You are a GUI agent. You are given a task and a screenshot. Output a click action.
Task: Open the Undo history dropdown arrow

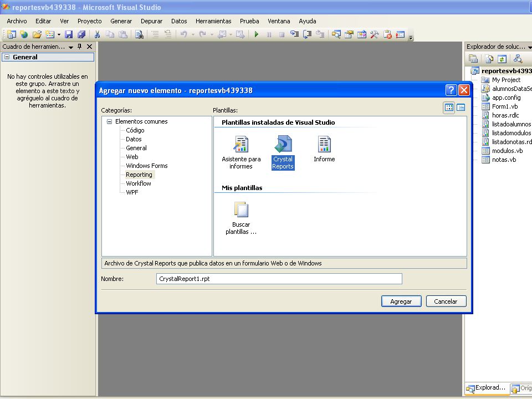(x=193, y=34)
